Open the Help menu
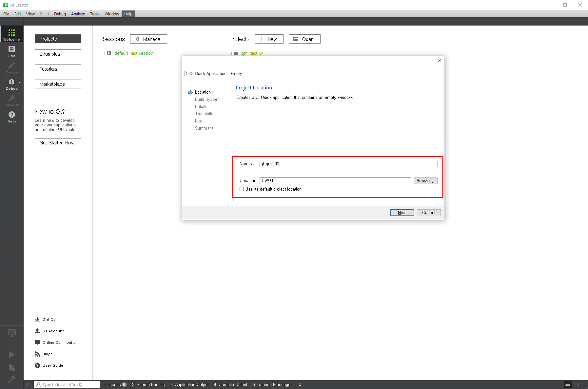Screen dimensions: 588x389 (x=128, y=14)
